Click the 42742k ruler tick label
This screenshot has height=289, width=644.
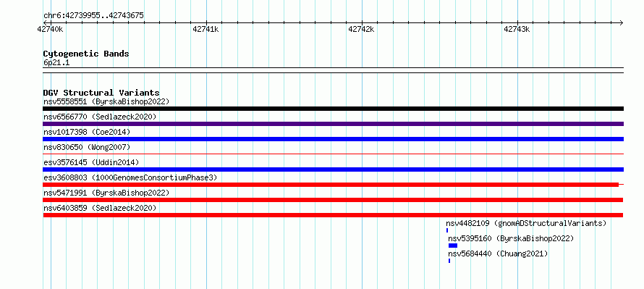coord(361,29)
